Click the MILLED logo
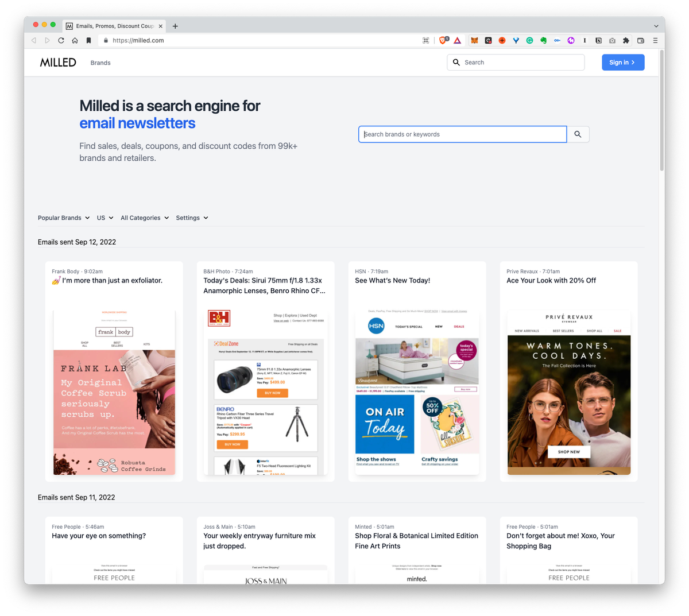This screenshot has width=689, height=616. (x=58, y=63)
